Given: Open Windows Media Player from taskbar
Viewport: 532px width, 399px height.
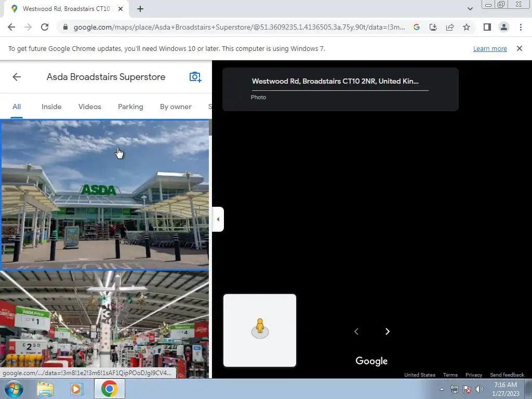Looking at the screenshot, I should 77,389.
